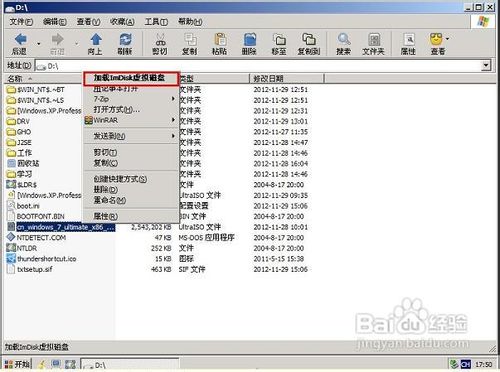The image size is (500, 372).
Task: Select the cn_windows_7_ultimate_x86 file
Action: 61,227
